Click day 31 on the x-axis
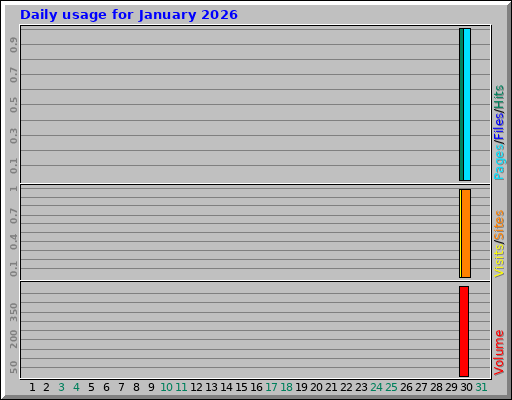The height and width of the screenshot is (400, 512). click(481, 387)
